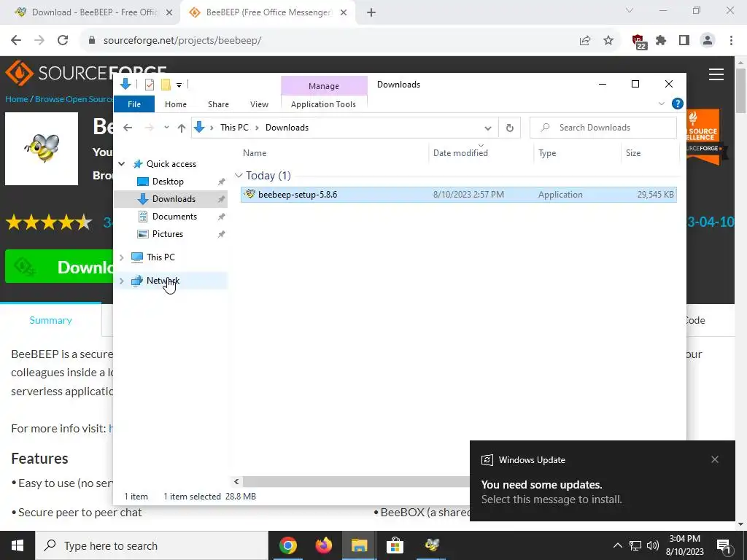The height and width of the screenshot is (560, 747).
Task: Expand the Network tree node
Action: pos(122,281)
